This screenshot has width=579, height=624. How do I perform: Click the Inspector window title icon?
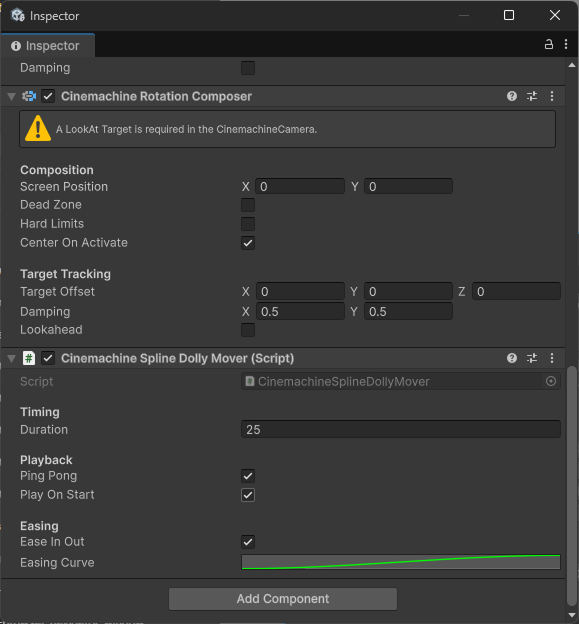(x=18, y=16)
